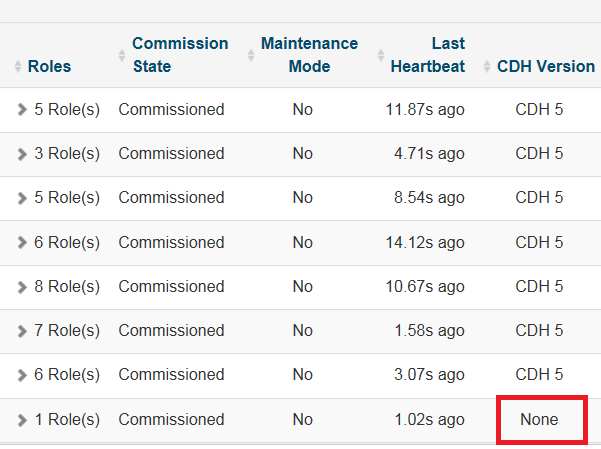Click the Roles header label
The width and height of the screenshot is (601, 449).
click(x=50, y=67)
